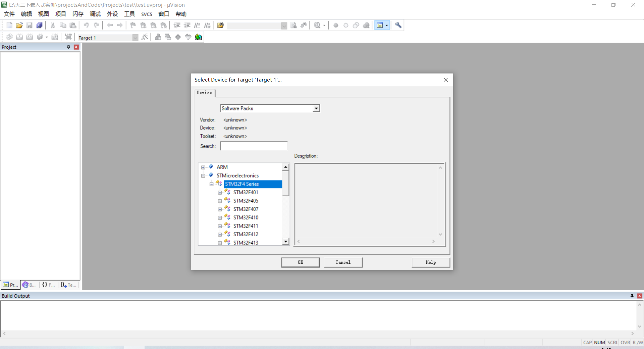
Task: Click the Indent selection icon
Action: pyautogui.click(x=177, y=25)
